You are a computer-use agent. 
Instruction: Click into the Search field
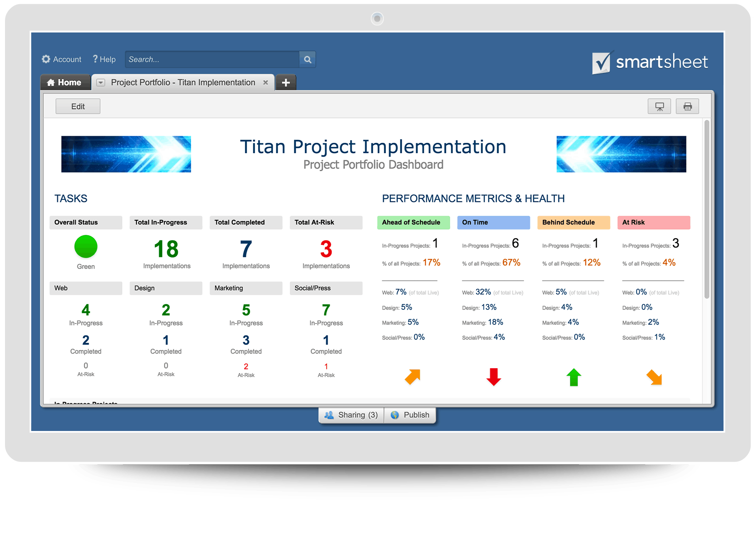point(212,60)
